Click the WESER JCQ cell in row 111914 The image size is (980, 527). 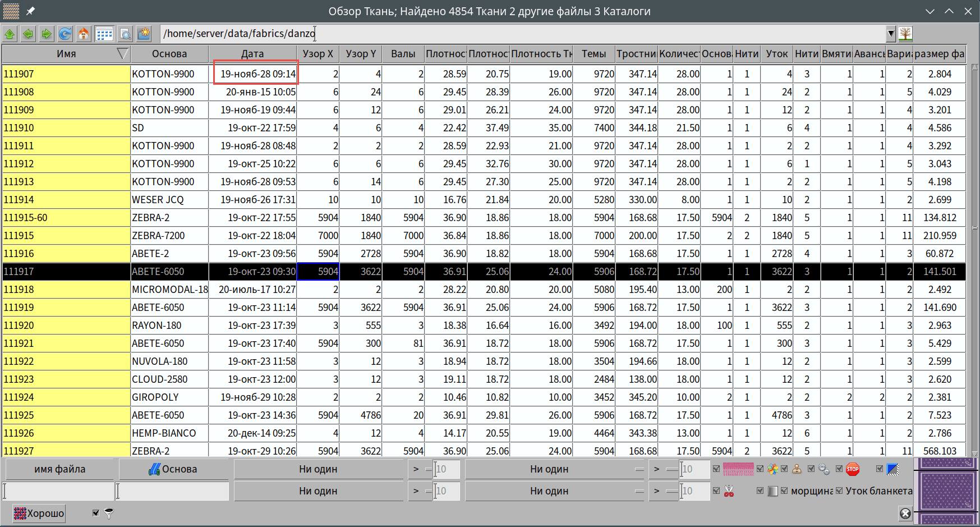(x=169, y=200)
